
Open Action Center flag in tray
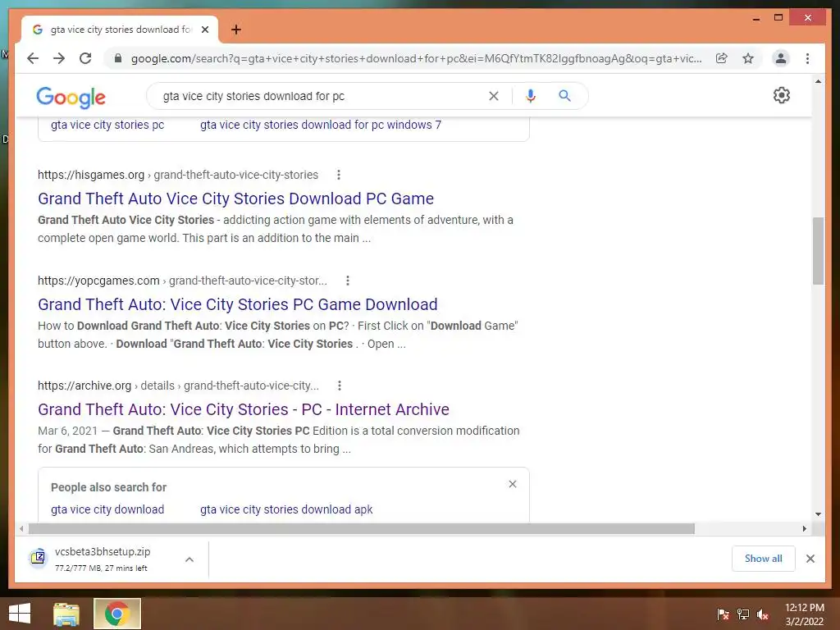coord(723,614)
